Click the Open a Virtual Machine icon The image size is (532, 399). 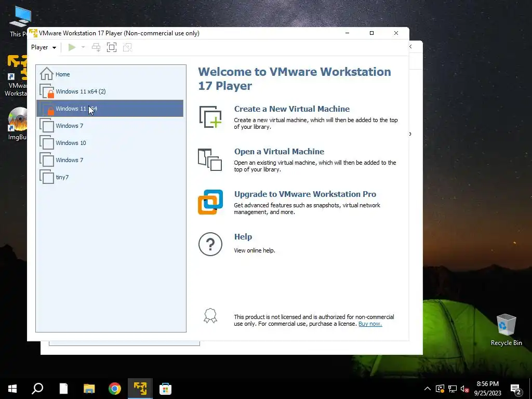tap(210, 159)
